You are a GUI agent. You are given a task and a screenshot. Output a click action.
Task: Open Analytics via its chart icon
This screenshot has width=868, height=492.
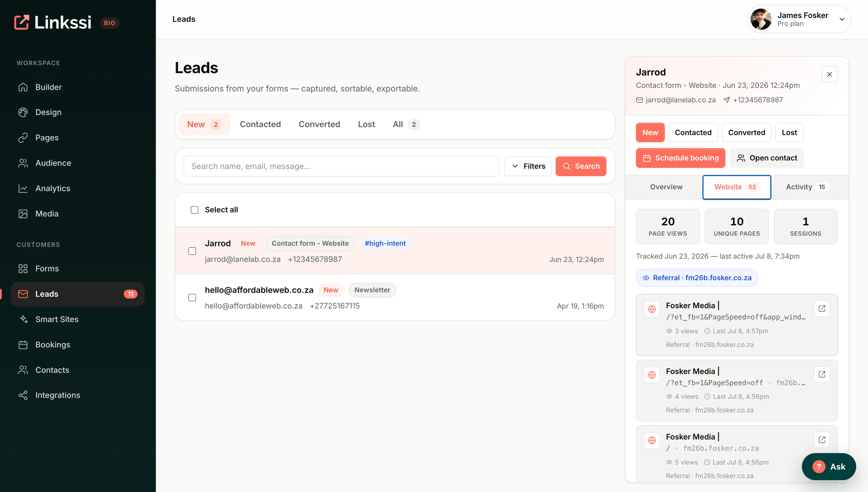tap(23, 188)
